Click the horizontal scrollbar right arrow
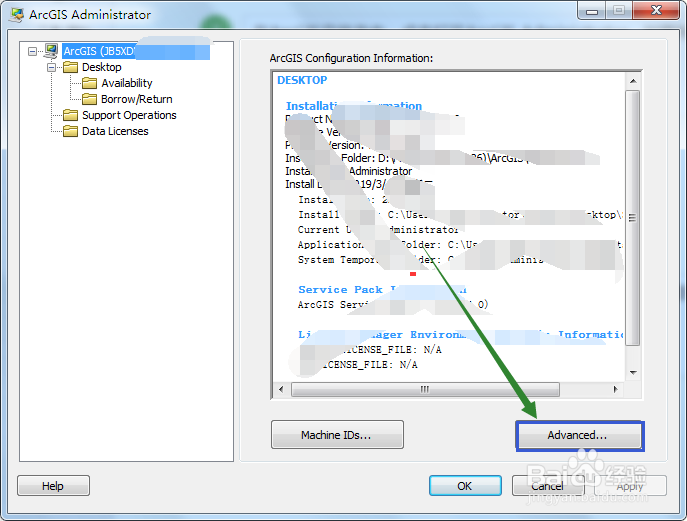This screenshot has width=687, height=521. [x=616, y=389]
